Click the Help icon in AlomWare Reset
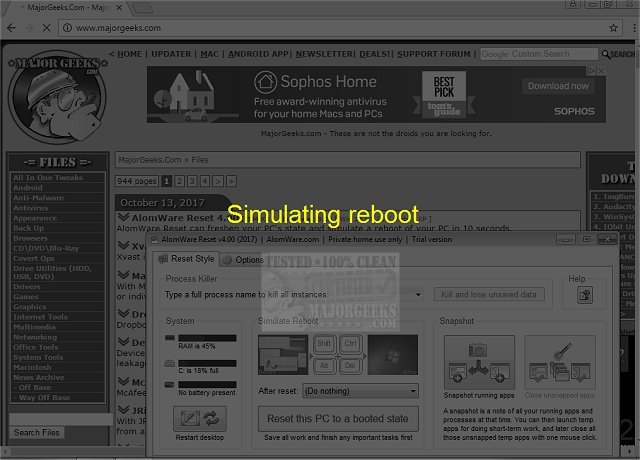This screenshot has width=640, height=460. click(x=584, y=295)
